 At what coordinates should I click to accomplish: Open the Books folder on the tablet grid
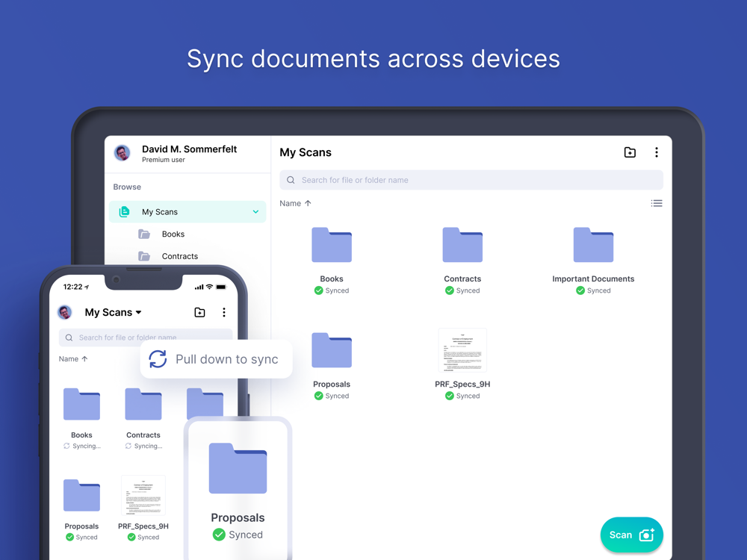coord(332,245)
